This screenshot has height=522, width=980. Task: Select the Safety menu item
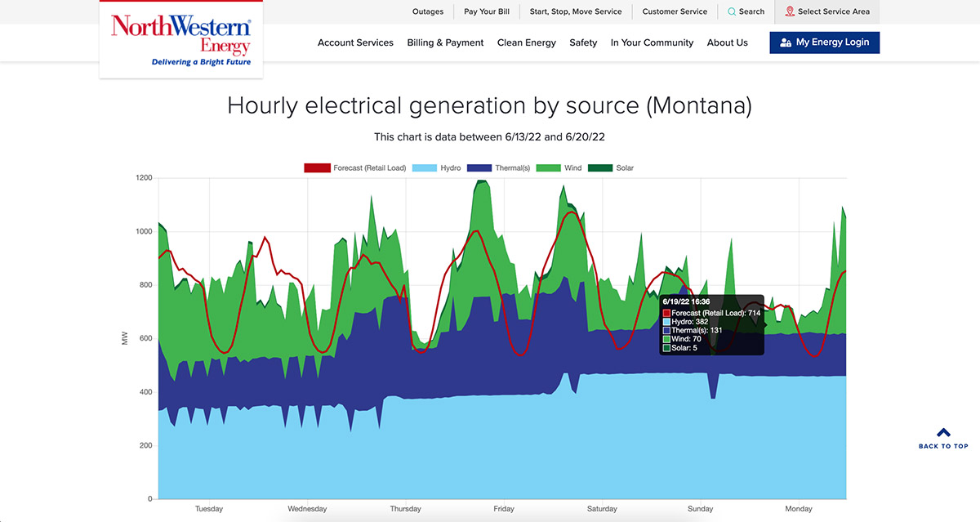click(583, 42)
